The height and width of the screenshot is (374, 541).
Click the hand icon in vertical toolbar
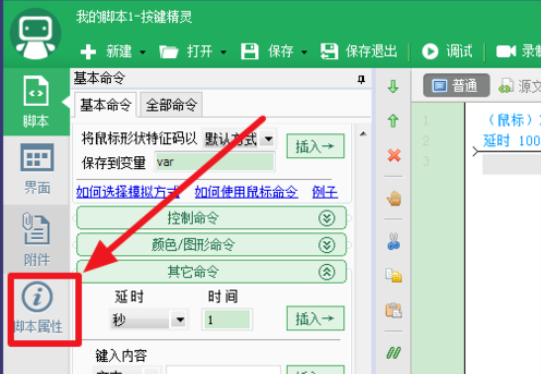[x=394, y=199]
